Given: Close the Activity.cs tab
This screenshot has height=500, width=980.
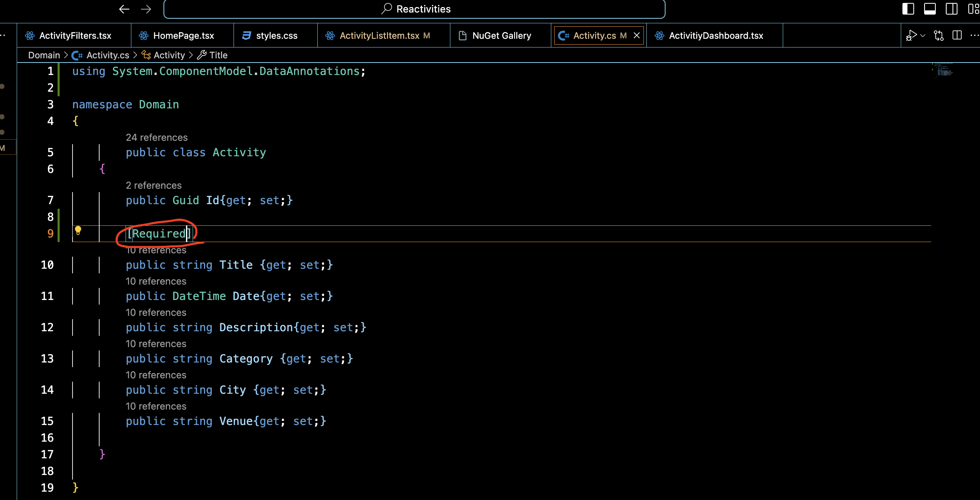Looking at the screenshot, I should [x=637, y=35].
